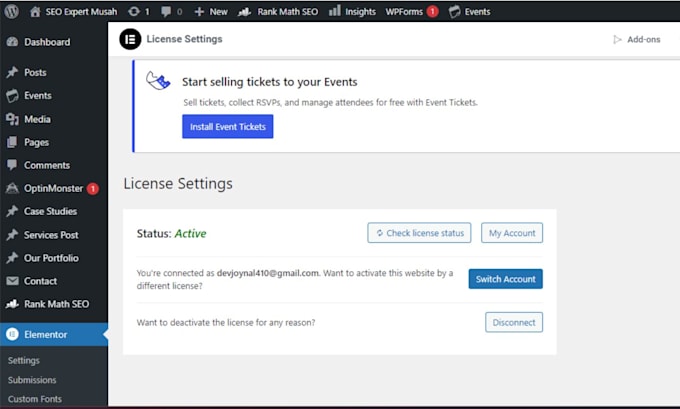
Task: Click the plus icon next to New
Action: click(199, 12)
